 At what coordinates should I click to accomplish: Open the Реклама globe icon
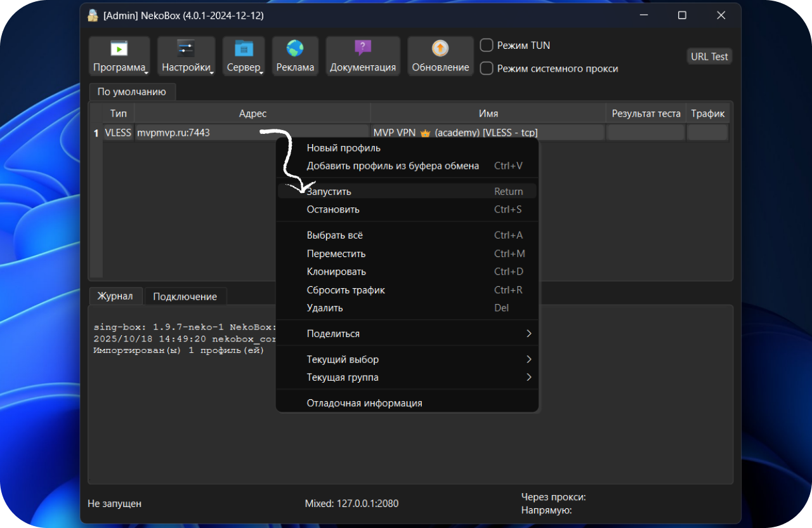pos(295,49)
